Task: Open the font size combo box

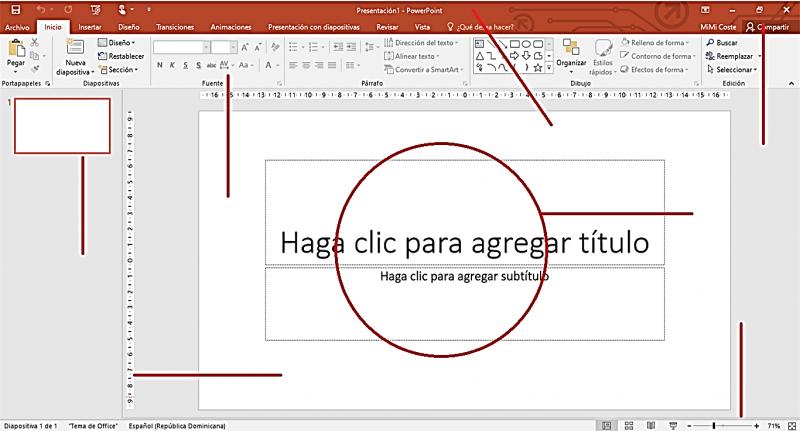Action: pyautogui.click(x=224, y=47)
